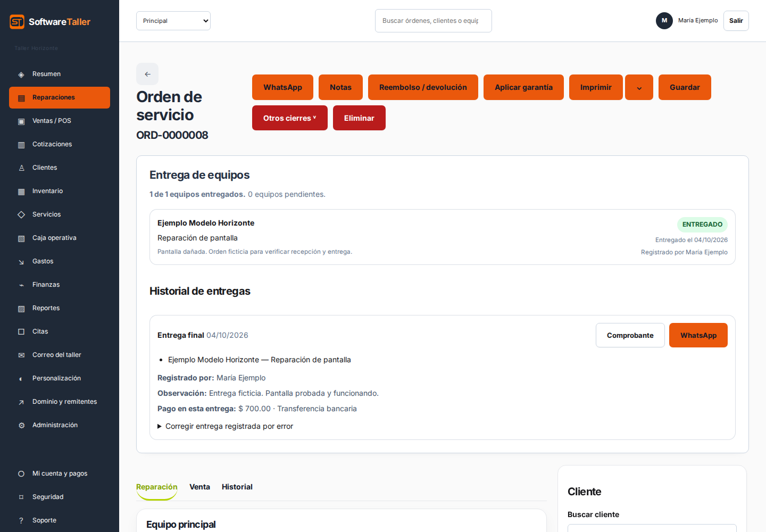Focus the Buscar órdenes search field

click(x=434, y=21)
